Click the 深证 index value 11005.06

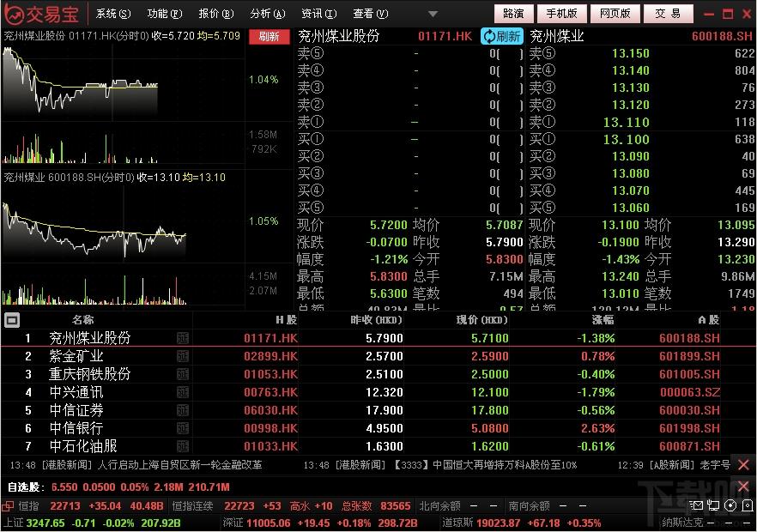269,523
